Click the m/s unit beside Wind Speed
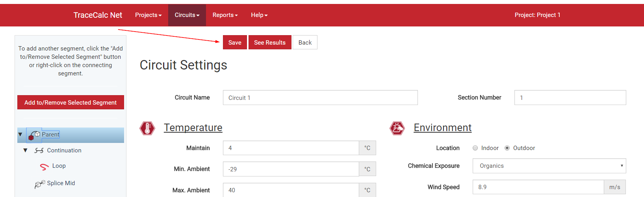Screen dimensions: 644x197 [615, 187]
